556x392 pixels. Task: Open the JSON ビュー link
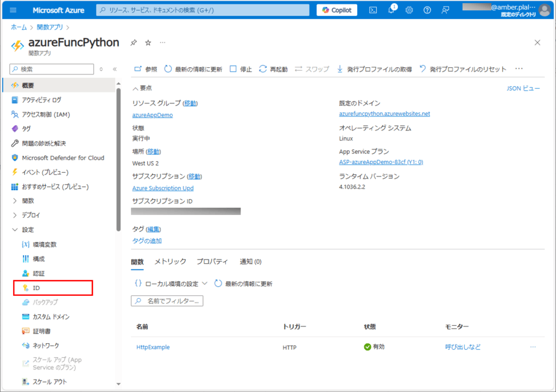[x=523, y=88]
